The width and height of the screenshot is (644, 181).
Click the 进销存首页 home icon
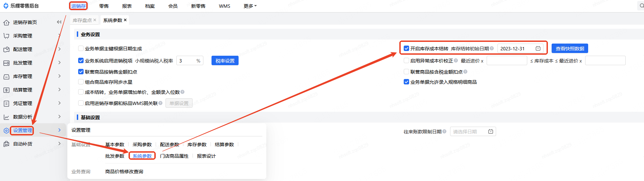(x=6, y=23)
